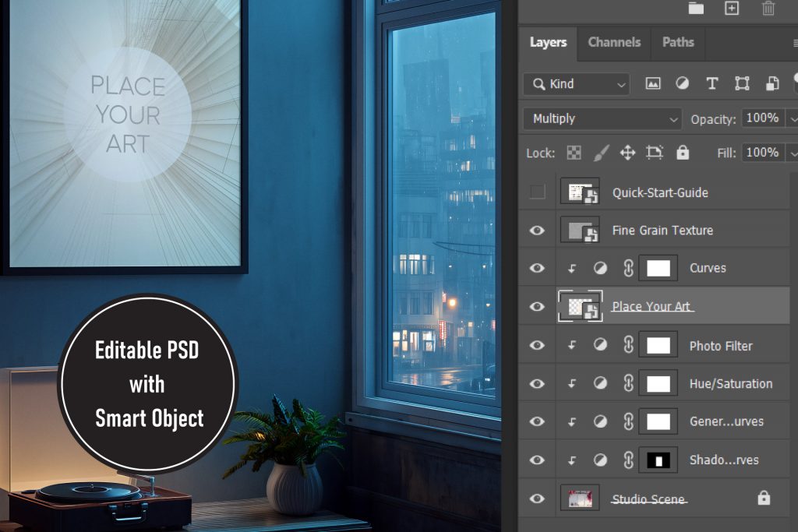Click Shado...rves layer mask link icon
798x532 pixels.
(629, 460)
